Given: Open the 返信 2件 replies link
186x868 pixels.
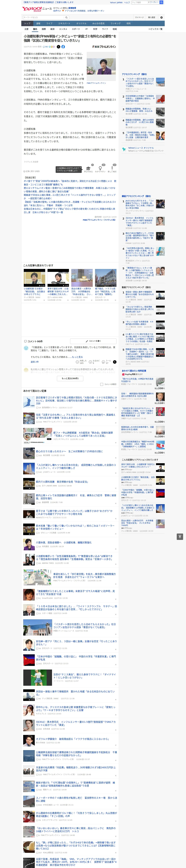Looking at the screenshot, I should 35,362.
